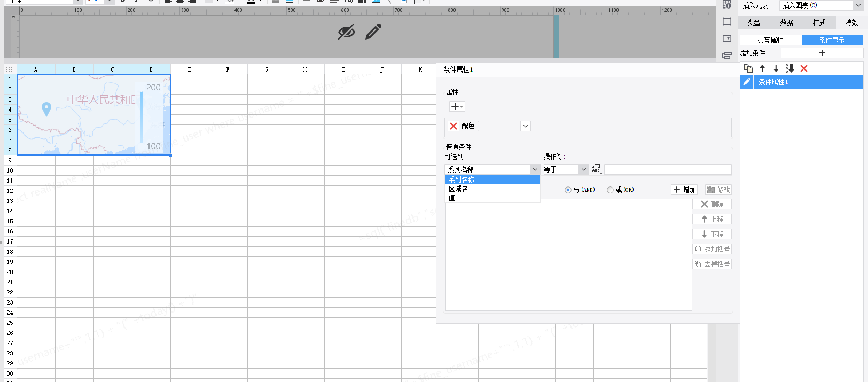Copy the selected condition with the copy icon
The image size is (868, 382).
pyautogui.click(x=748, y=68)
